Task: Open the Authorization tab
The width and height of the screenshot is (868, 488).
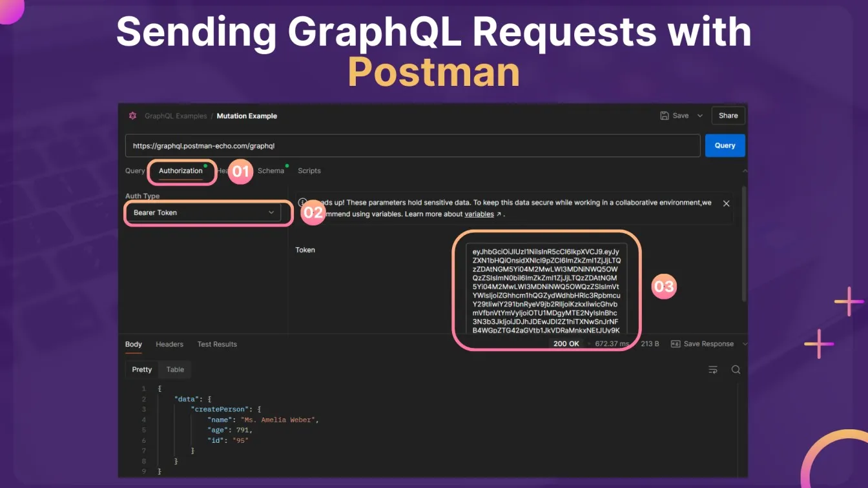Action: click(181, 171)
